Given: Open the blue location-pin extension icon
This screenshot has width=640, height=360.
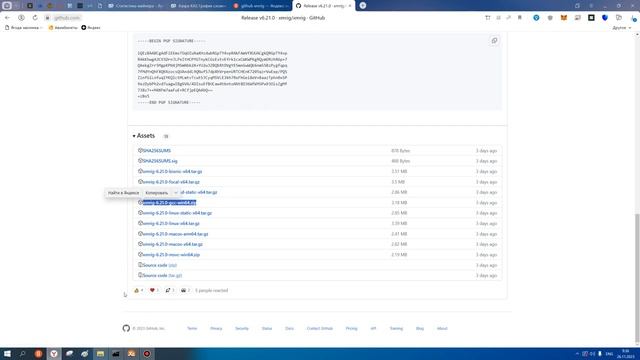Looking at the screenshot, I should point(536,18).
